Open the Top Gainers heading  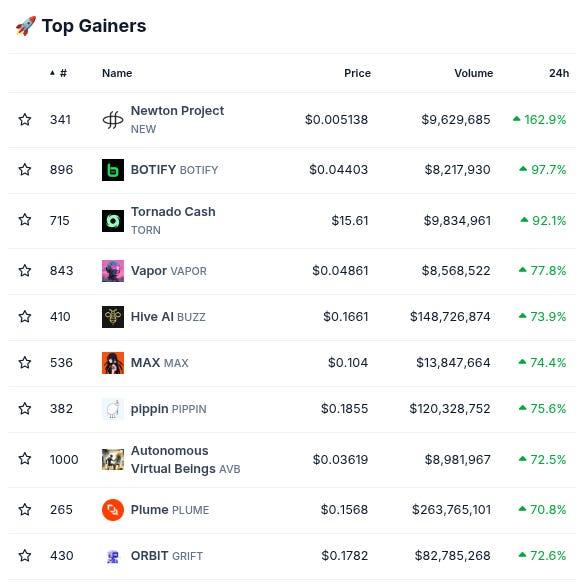pyautogui.click(x=94, y=26)
